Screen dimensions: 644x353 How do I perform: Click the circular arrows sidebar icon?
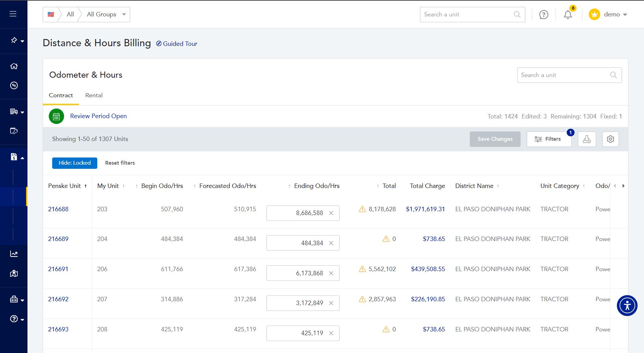pyautogui.click(x=14, y=85)
